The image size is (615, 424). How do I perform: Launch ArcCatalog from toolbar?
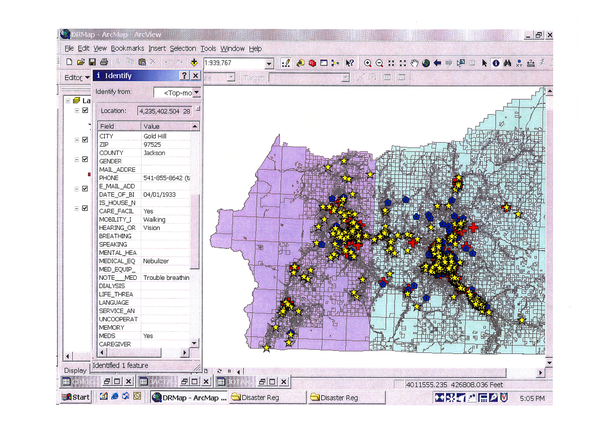300,63
